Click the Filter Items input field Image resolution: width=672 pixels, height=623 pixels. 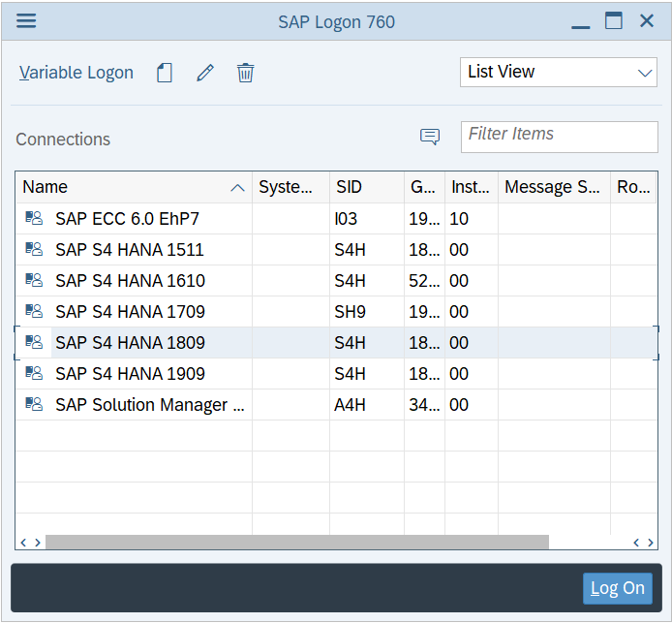(x=559, y=136)
